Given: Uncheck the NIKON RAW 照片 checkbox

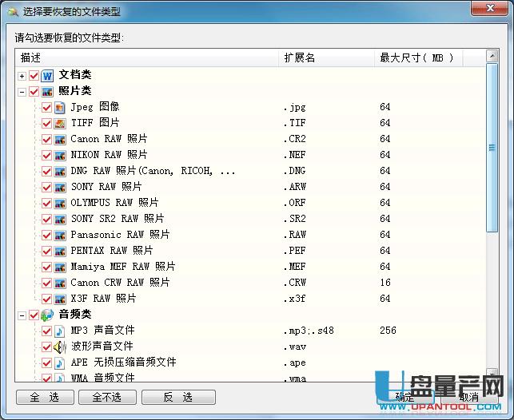Looking at the screenshot, I should click(47, 155).
